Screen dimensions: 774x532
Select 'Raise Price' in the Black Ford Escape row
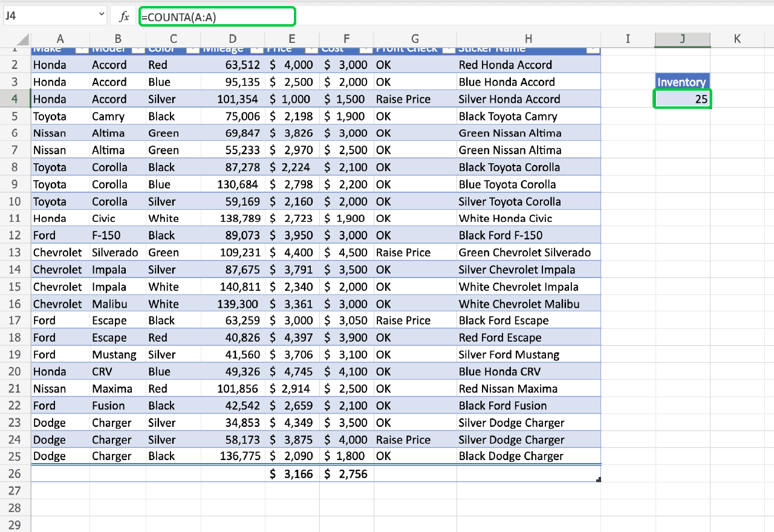(x=415, y=320)
